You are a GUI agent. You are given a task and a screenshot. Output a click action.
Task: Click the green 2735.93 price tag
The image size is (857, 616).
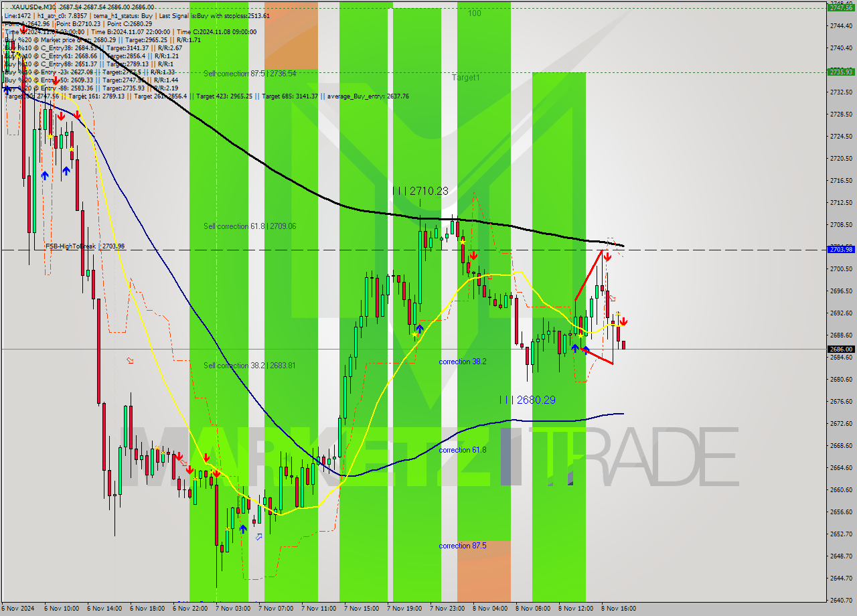point(841,72)
